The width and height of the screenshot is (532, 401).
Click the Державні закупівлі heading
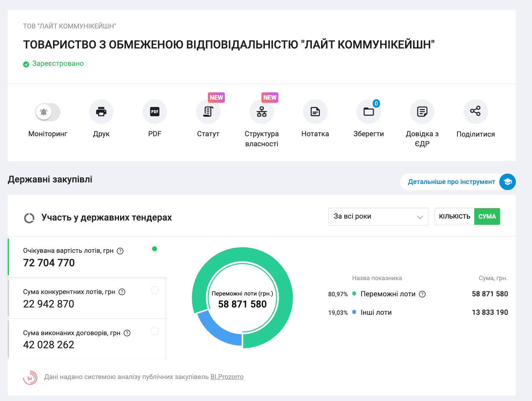click(50, 179)
